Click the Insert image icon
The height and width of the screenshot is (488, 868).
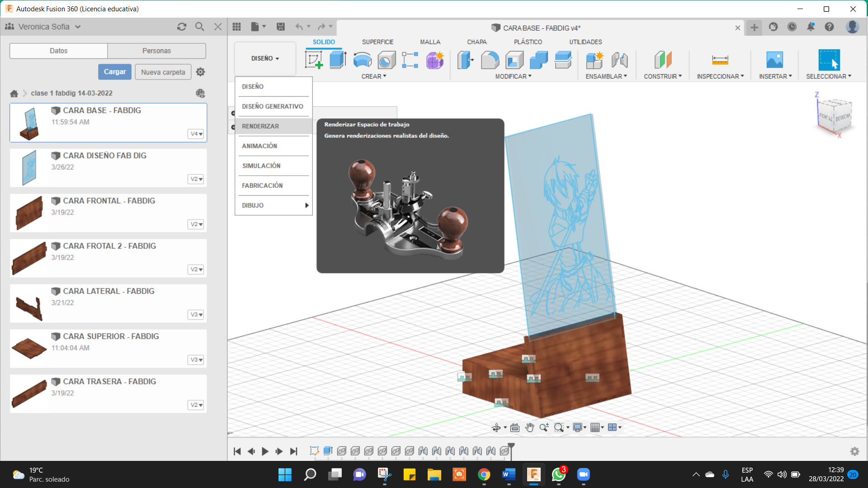(x=774, y=60)
